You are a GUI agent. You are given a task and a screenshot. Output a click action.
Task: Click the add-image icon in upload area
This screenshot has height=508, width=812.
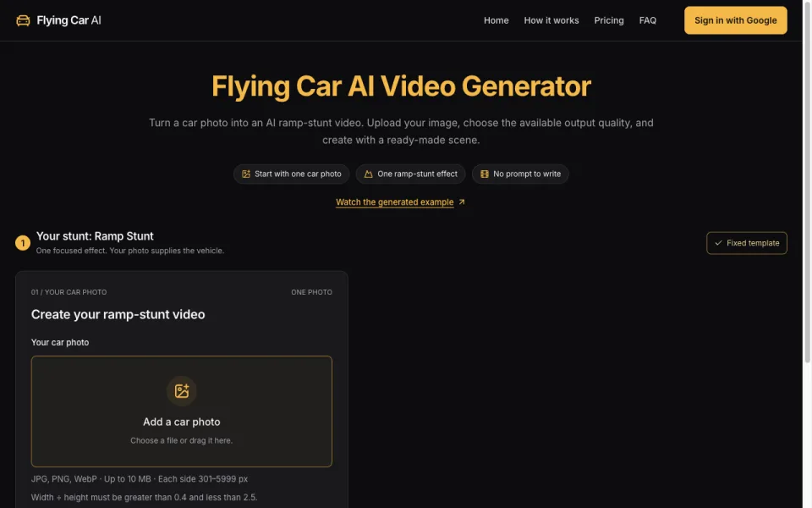pos(181,391)
